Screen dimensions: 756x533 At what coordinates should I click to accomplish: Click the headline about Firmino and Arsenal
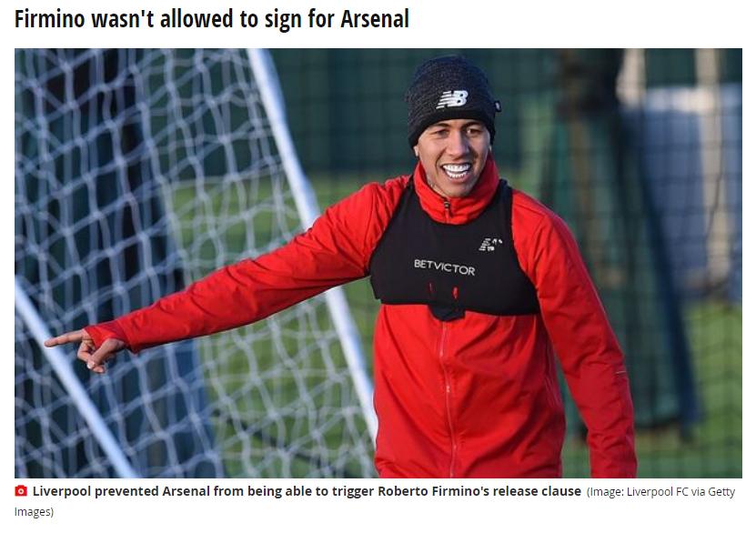[x=212, y=19]
